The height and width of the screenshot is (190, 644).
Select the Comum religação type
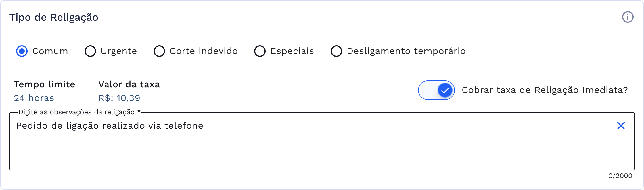[x=21, y=51]
